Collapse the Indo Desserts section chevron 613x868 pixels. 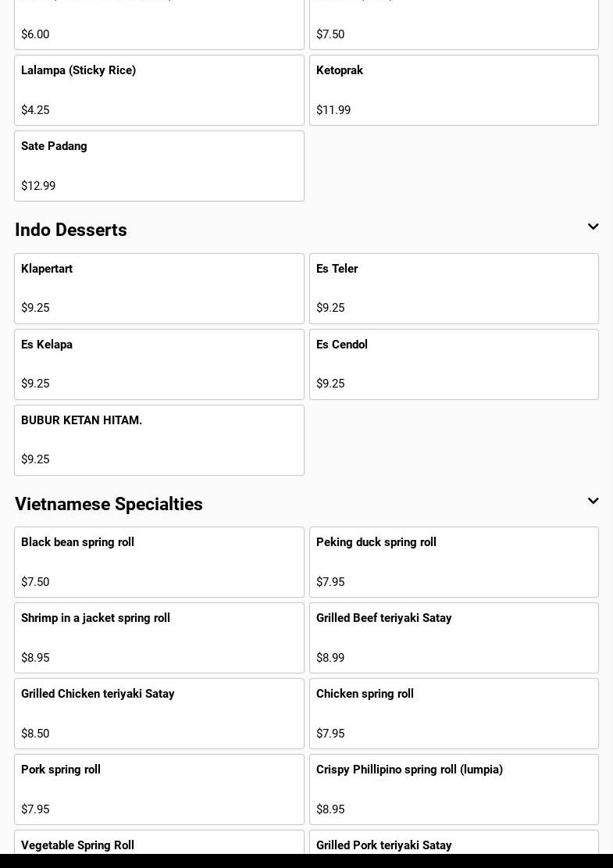(x=593, y=227)
